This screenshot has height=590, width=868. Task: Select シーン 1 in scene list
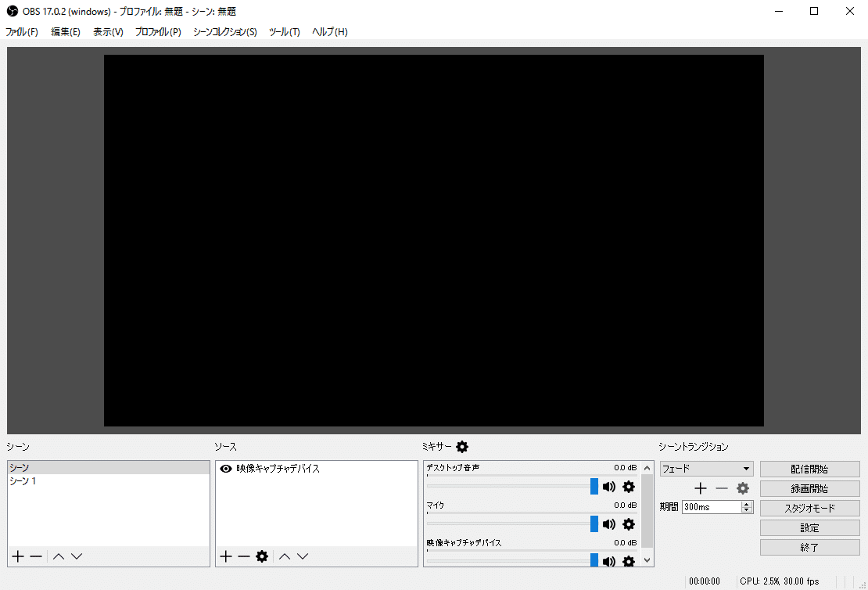point(109,481)
